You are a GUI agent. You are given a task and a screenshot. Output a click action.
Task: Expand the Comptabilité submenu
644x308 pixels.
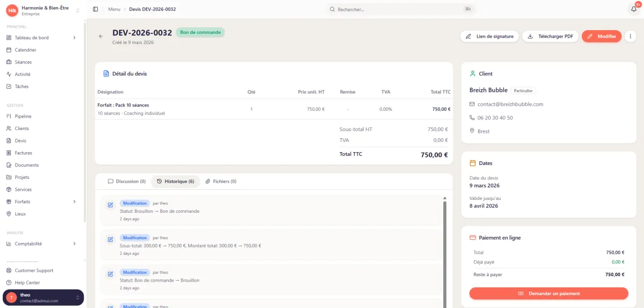[x=74, y=243]
